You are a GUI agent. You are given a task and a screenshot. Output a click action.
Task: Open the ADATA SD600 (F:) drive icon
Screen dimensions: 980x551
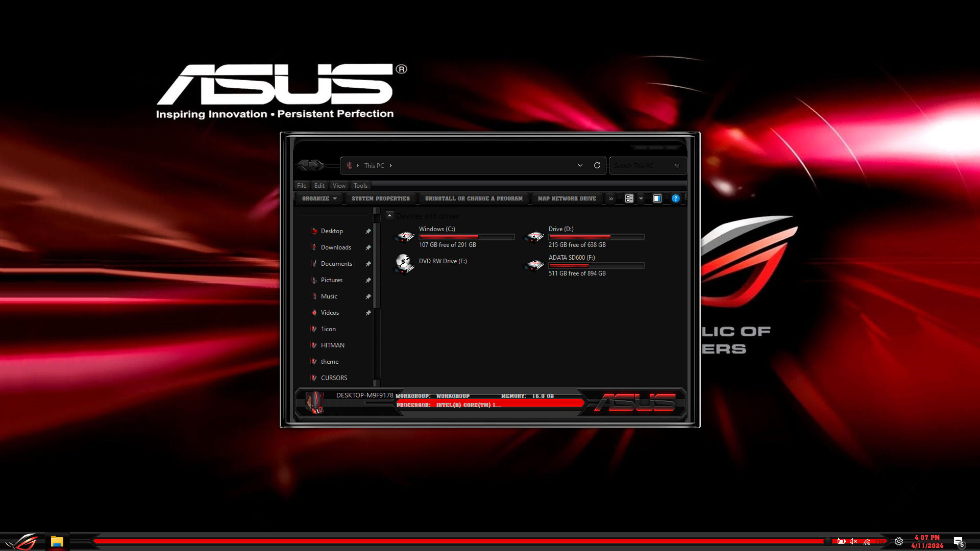pos(535,265)
